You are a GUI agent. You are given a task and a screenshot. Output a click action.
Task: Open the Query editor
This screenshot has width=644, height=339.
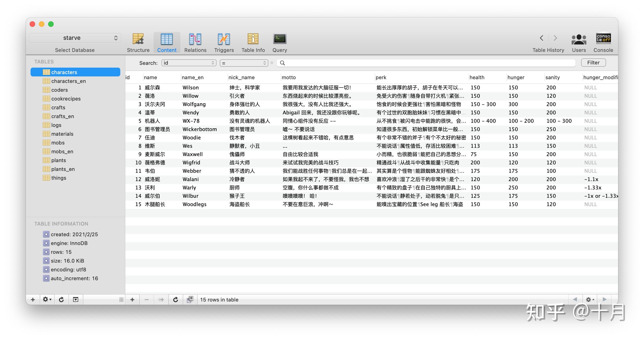(x=279, y=43)
